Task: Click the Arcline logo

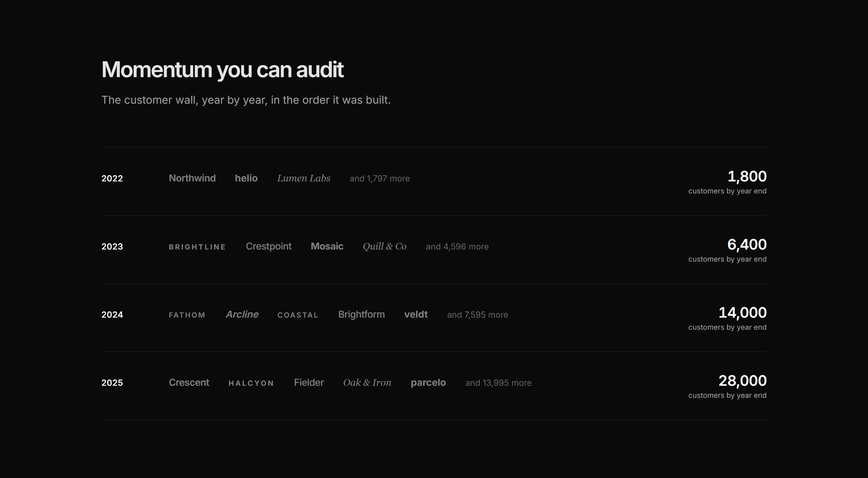Action: point(242,314)
